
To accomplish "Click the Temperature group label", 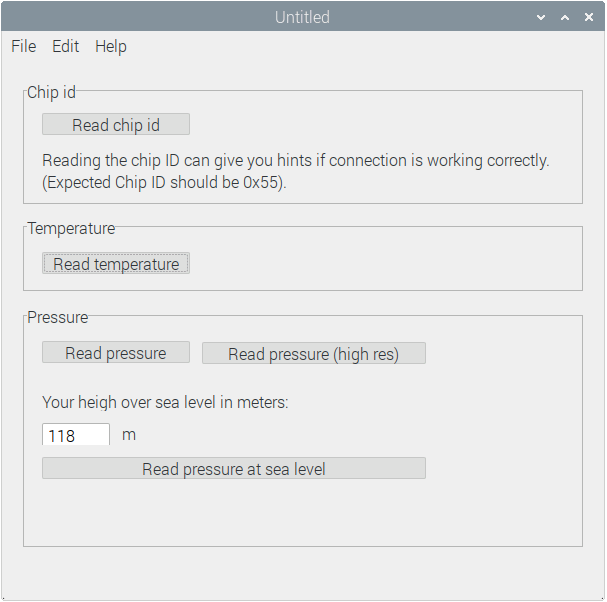I will pos(71,228).
